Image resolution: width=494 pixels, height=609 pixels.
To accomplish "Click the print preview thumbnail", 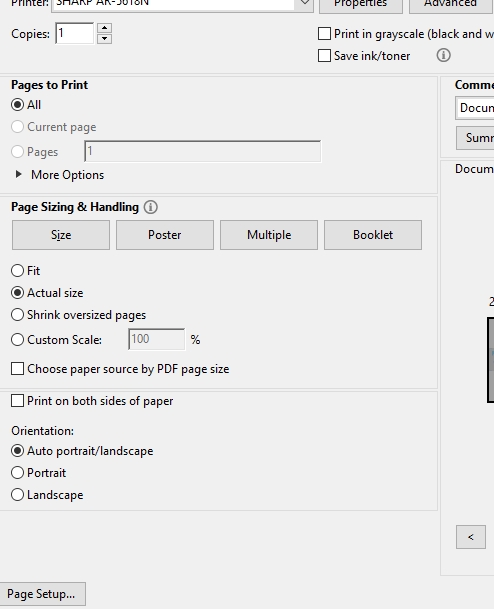I will coord(491,360).
